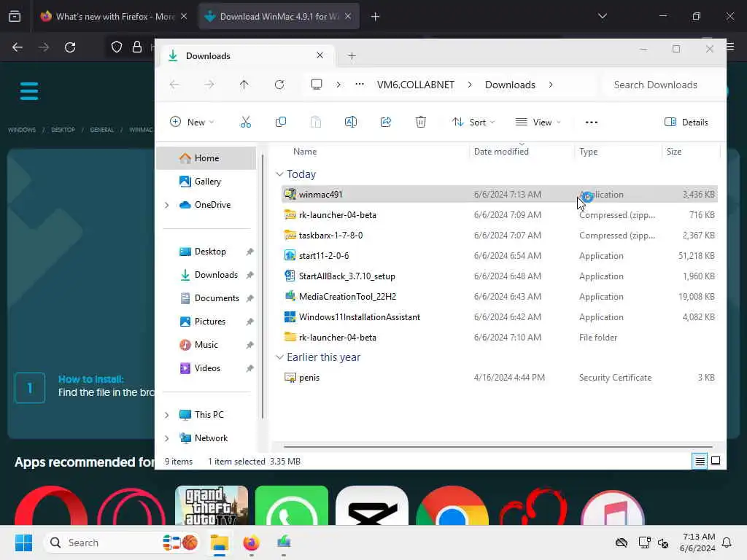
Task: Sort by Name column header
Action: (305, 152)
